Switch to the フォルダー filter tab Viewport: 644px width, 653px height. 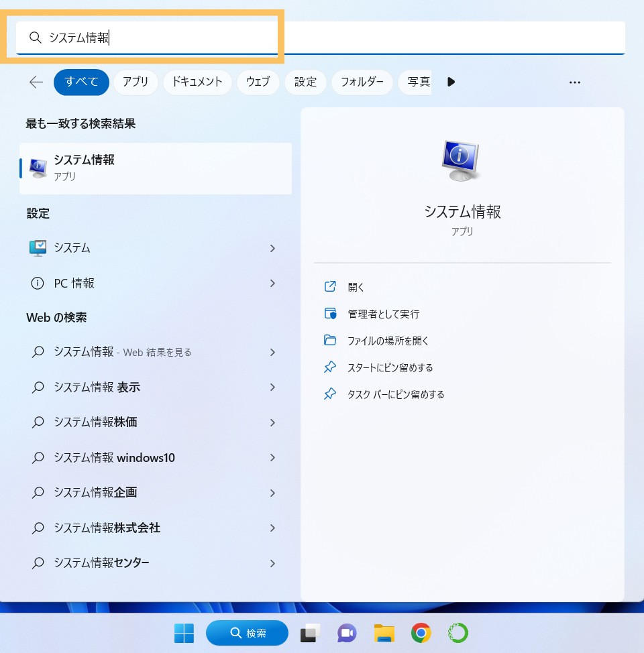[362, 82]
